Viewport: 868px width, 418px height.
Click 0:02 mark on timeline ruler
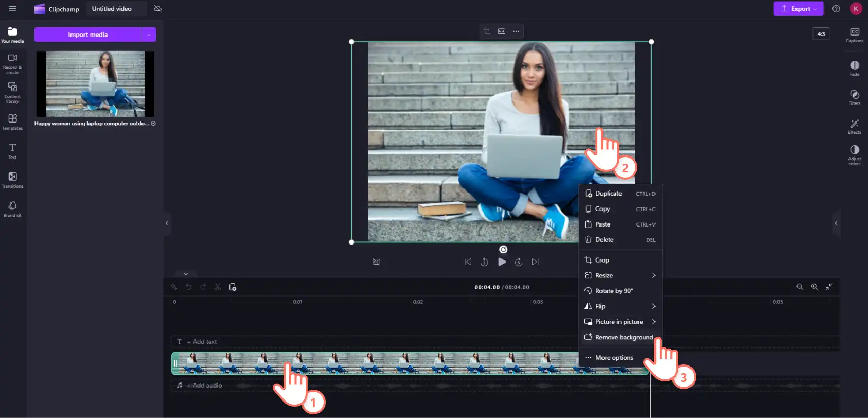click(x=418, y=302)
